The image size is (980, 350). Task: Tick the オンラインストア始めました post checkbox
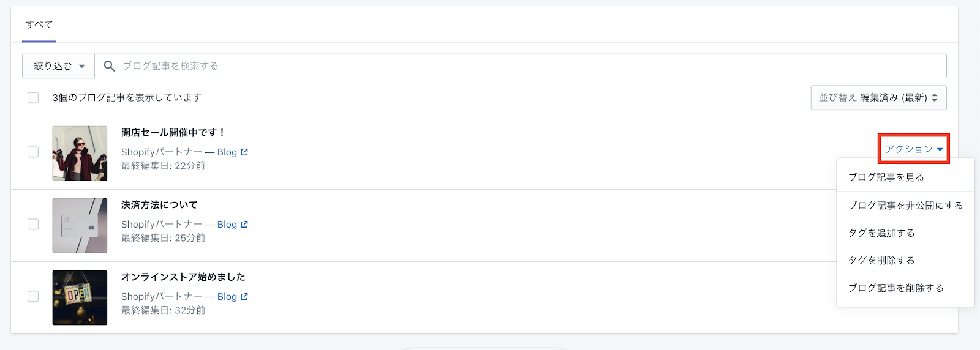pyautogui.click(x=33, y=297)
